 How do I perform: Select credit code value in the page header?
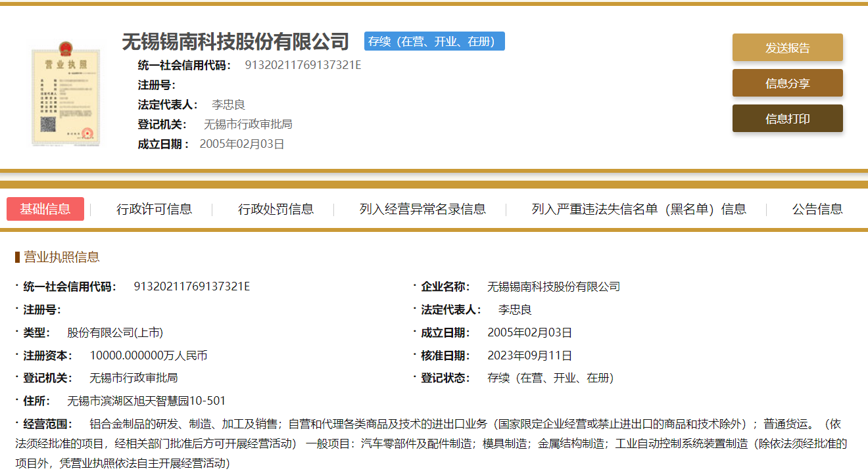click(303, 65)
